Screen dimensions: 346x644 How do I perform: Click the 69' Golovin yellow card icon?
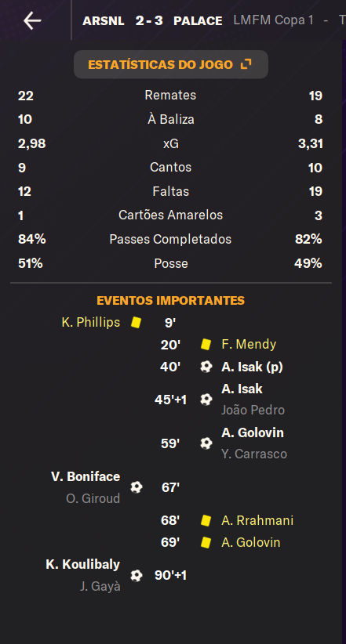point(206,543)
